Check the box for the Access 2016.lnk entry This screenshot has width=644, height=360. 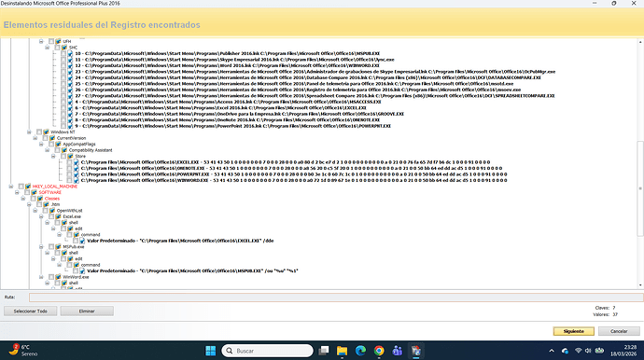coord(63,102)
